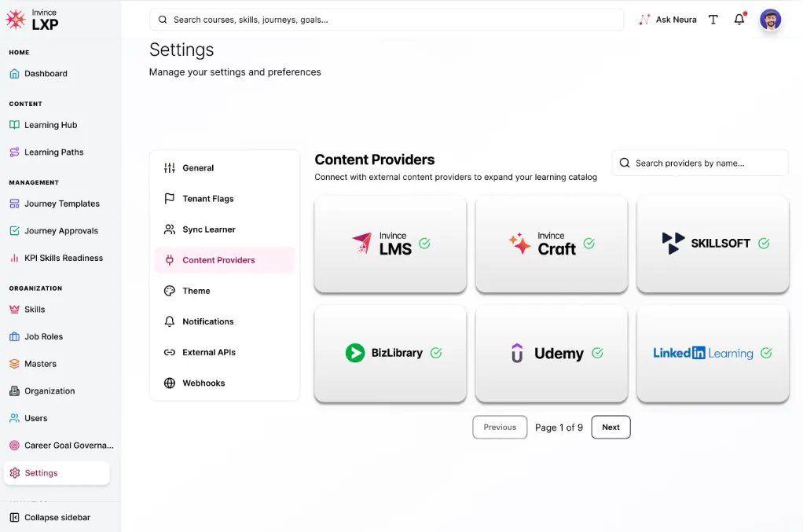
Task: Click the Tenant Flags flag icon
Action: point(170,199)
